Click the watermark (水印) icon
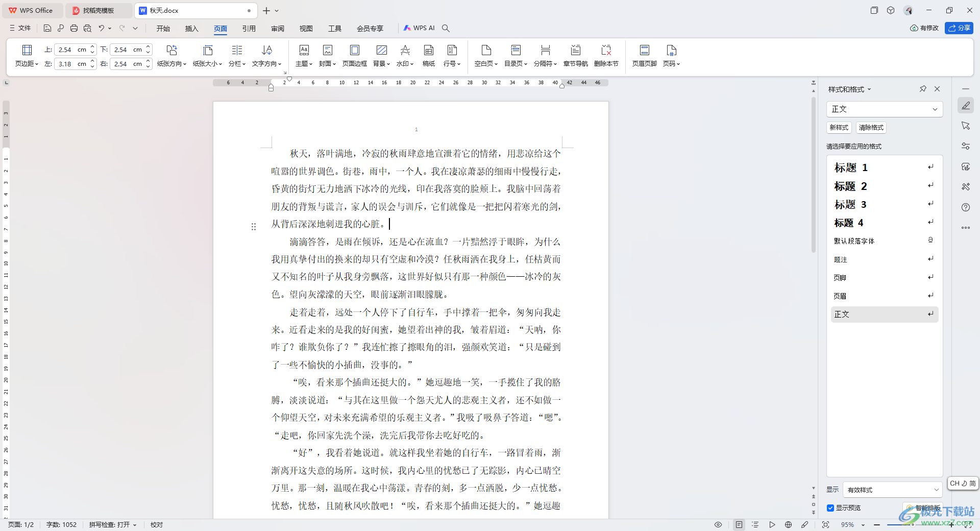Screen dimensions: 980x531 tap(405, 50)
